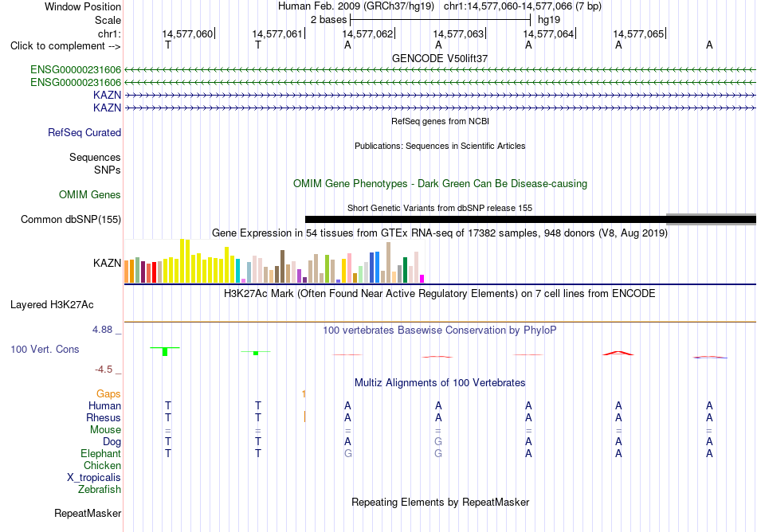Click the Human Feb. 2009 (GRCh37/hg19) text

pyautogui.click(x=356, y=6)
